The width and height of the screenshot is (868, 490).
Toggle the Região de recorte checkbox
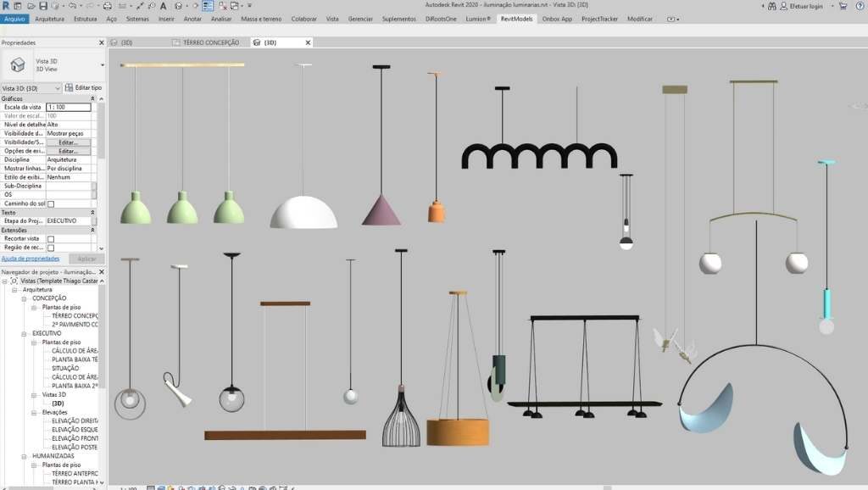[x=51, y=248]
